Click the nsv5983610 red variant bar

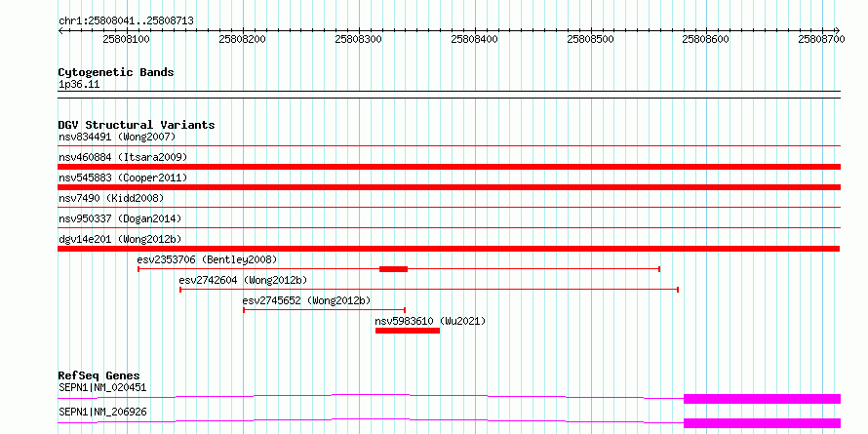408,331
